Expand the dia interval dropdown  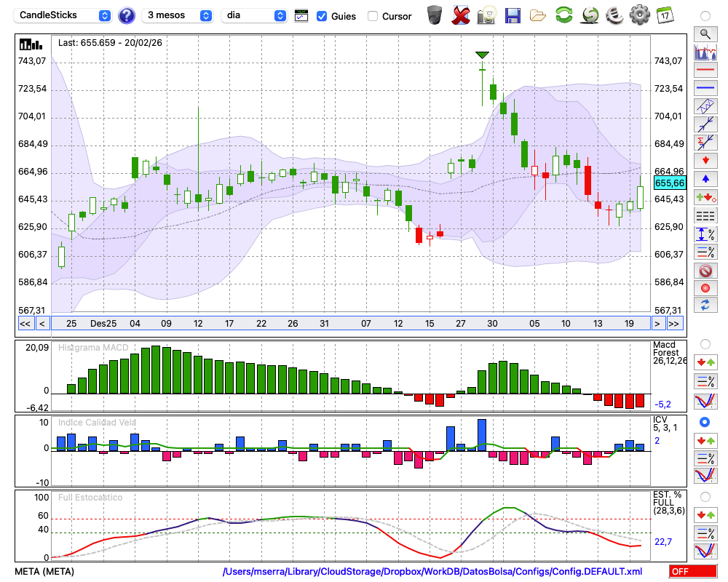point(255,15)
